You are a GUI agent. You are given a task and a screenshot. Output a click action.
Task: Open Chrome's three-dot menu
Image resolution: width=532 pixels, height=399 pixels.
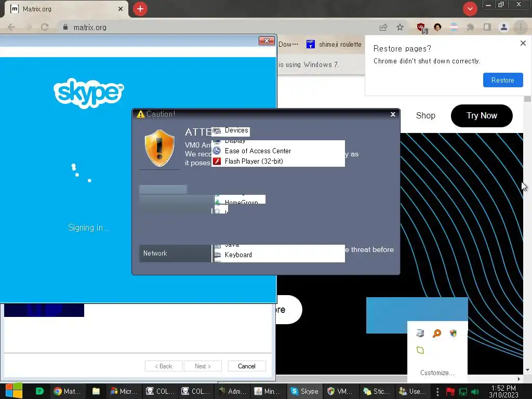(x=521, y=27)
